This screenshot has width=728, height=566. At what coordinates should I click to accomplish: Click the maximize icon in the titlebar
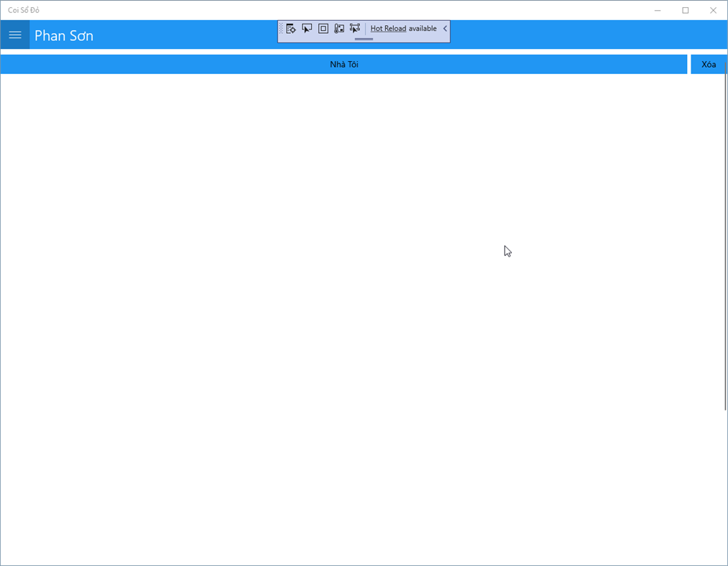tap(685, 10)
